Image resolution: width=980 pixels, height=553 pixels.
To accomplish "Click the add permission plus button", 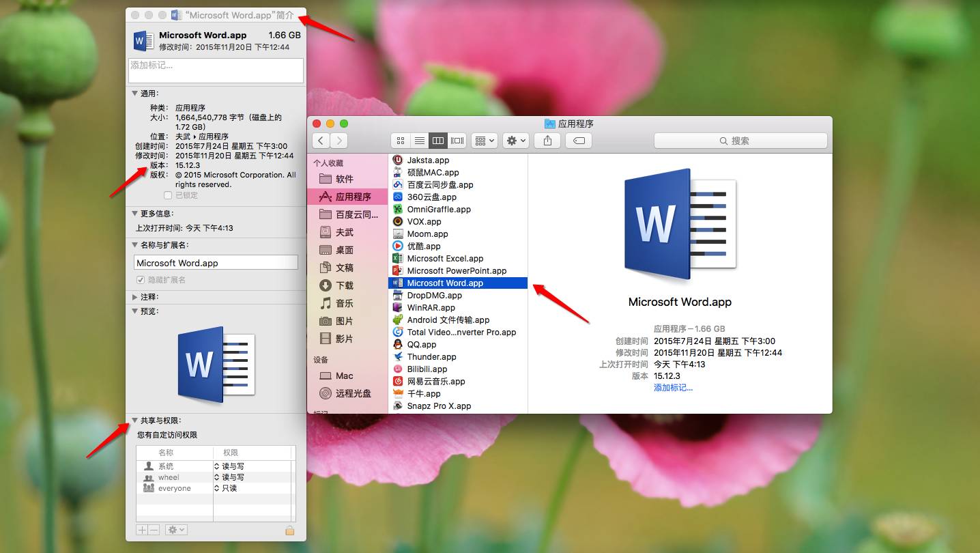I will click(142, 530).
